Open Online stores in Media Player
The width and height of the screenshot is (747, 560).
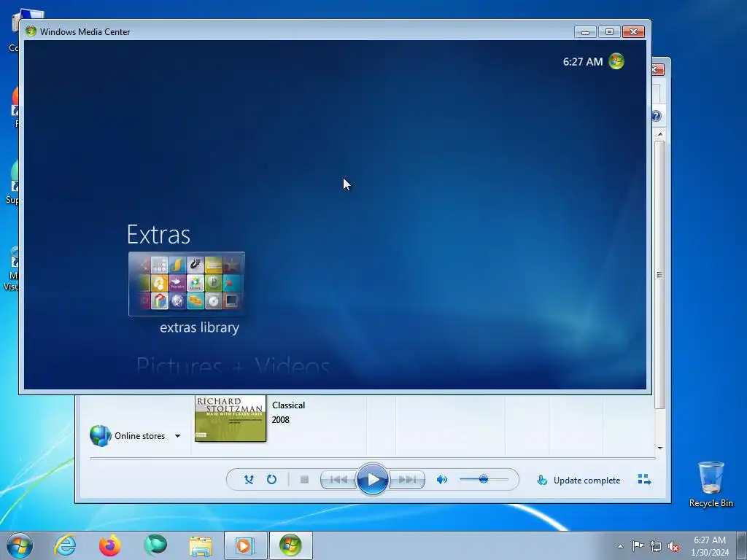128,436
